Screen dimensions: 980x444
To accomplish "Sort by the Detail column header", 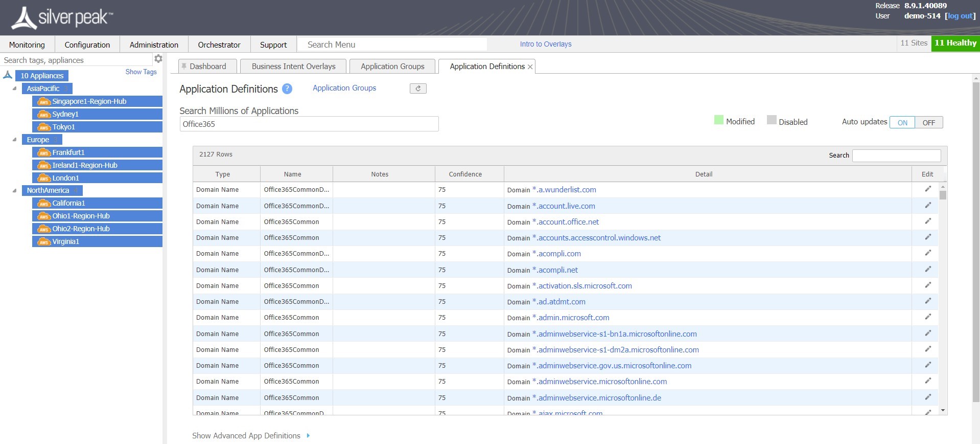I will 708,174.
